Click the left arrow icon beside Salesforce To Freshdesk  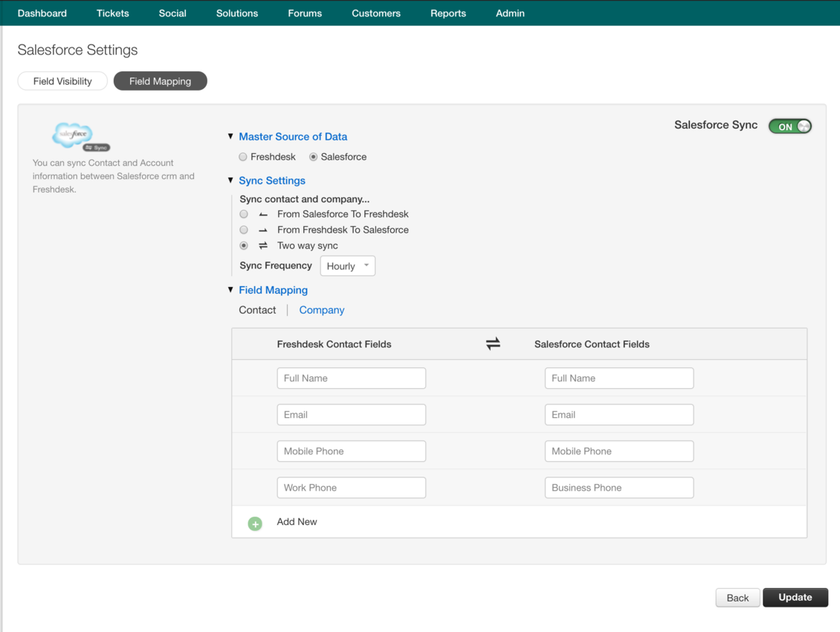[x=262, y=214]
